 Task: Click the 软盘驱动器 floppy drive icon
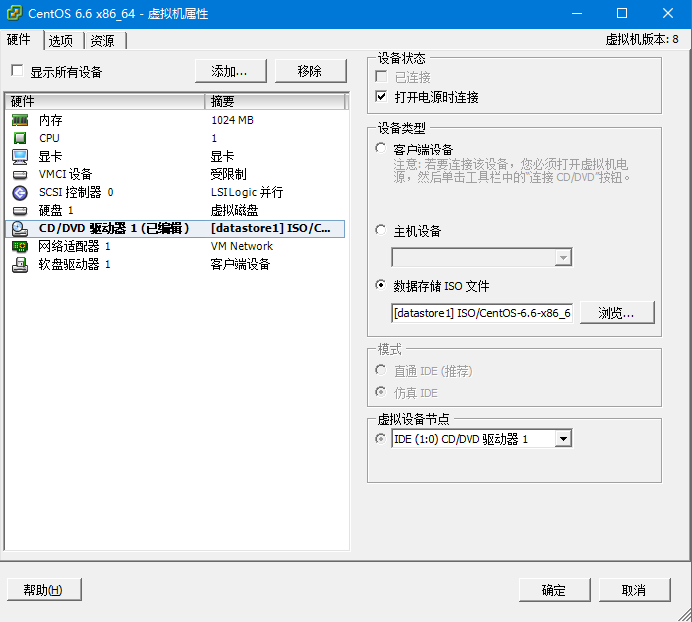coord(20,264)
